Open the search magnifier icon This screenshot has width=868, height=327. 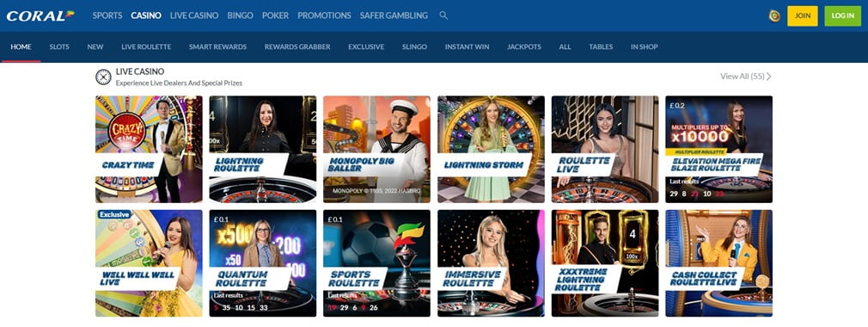tap(443, 15)
